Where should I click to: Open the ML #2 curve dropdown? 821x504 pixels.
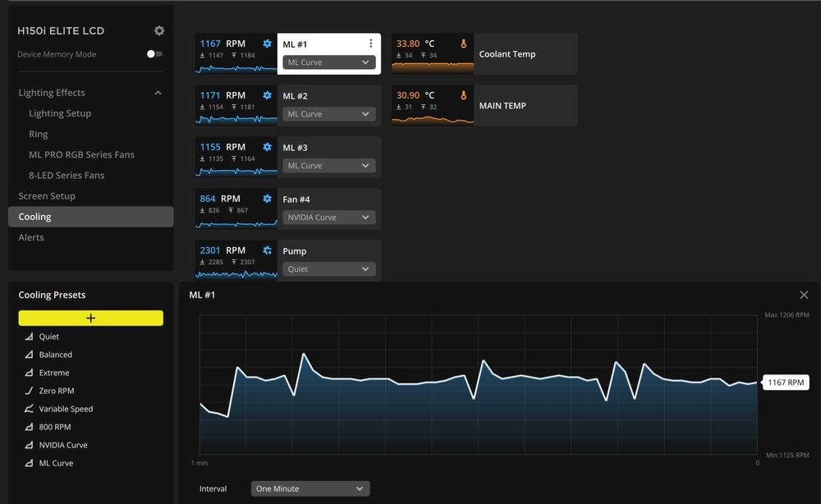tap(329, 114)
